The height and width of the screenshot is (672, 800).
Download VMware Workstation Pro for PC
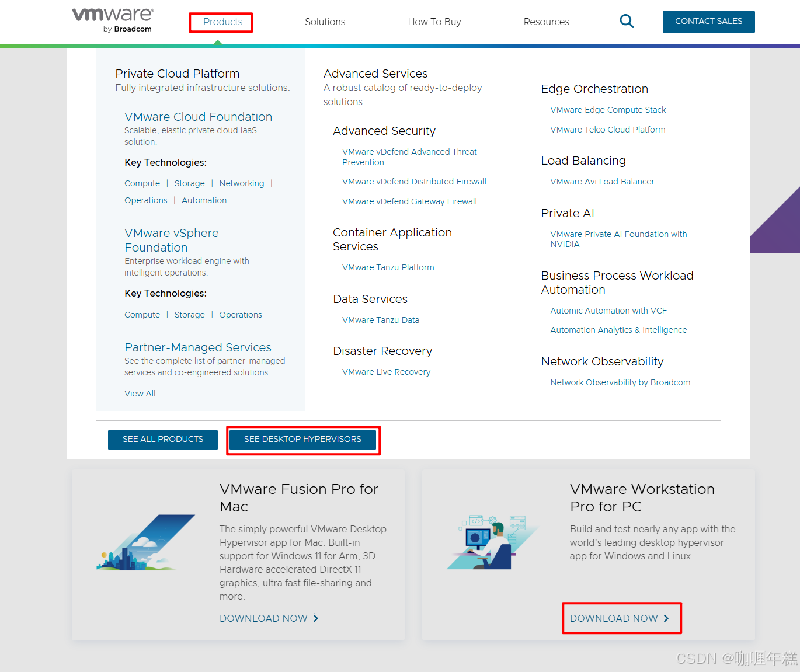pos(620,618)
